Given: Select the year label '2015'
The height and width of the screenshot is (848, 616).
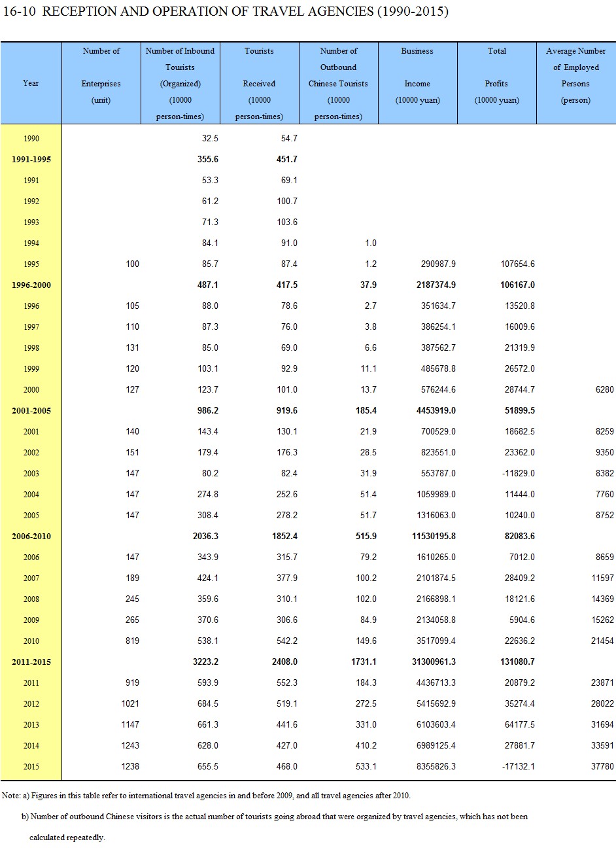Looking at the screenshot, I should tap(31, 767).
